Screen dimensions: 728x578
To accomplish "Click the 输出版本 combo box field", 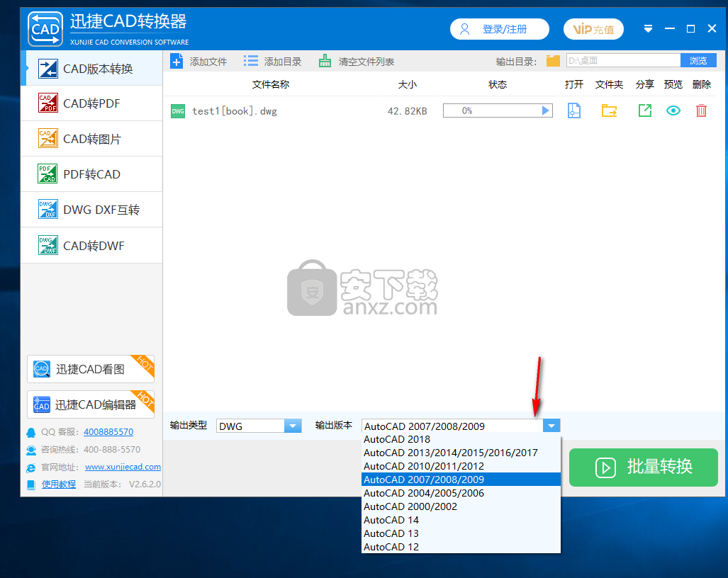I will click(452, 426).
